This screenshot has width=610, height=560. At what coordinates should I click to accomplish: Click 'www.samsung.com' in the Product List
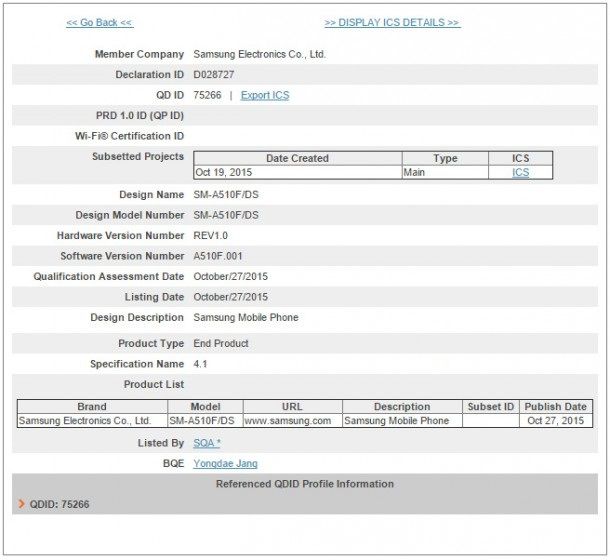(288, 421)
